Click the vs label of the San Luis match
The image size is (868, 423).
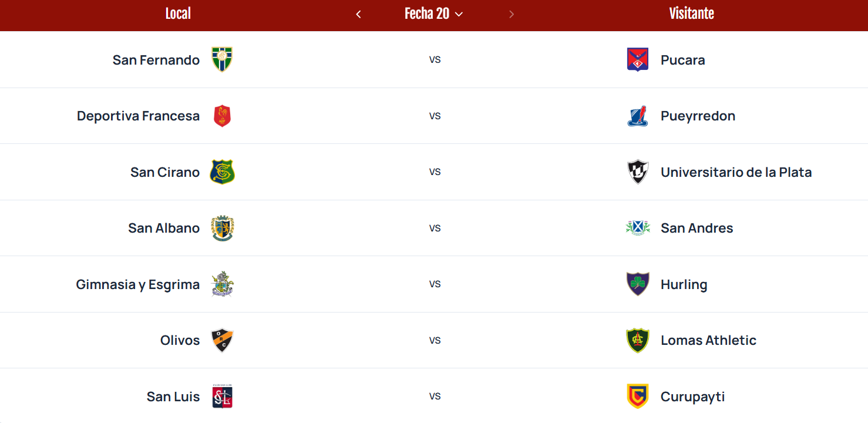click(435, 397)
